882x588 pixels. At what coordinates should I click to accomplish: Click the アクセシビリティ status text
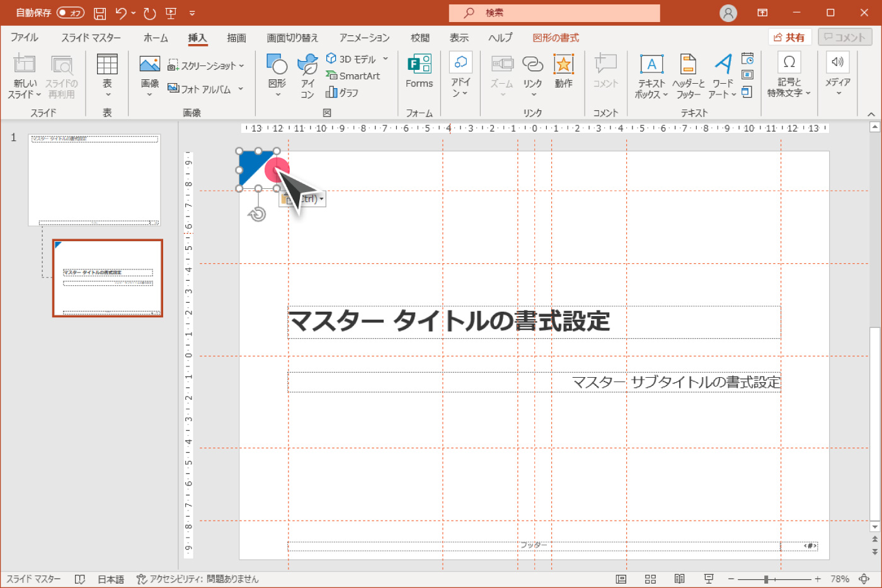click(x=198, y=579)
